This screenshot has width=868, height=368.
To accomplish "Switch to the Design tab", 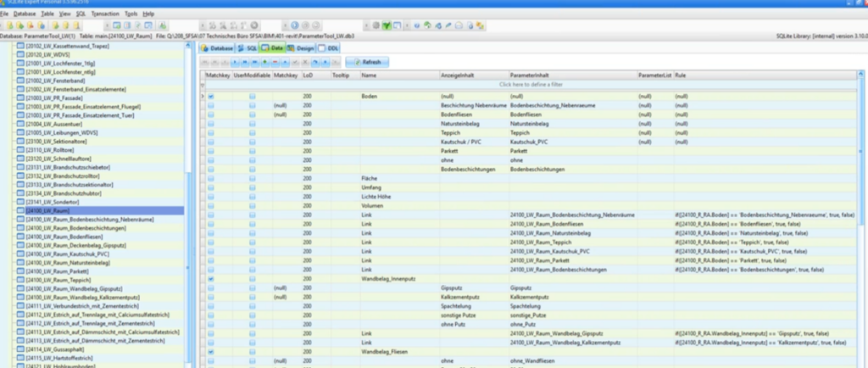I will coord(302,49).
